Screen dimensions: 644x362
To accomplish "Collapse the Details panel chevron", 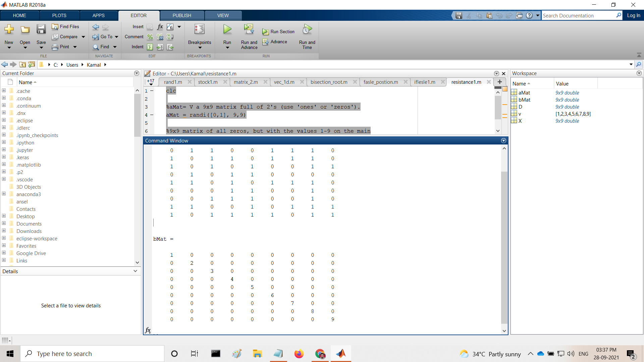I will coord(136,271).
